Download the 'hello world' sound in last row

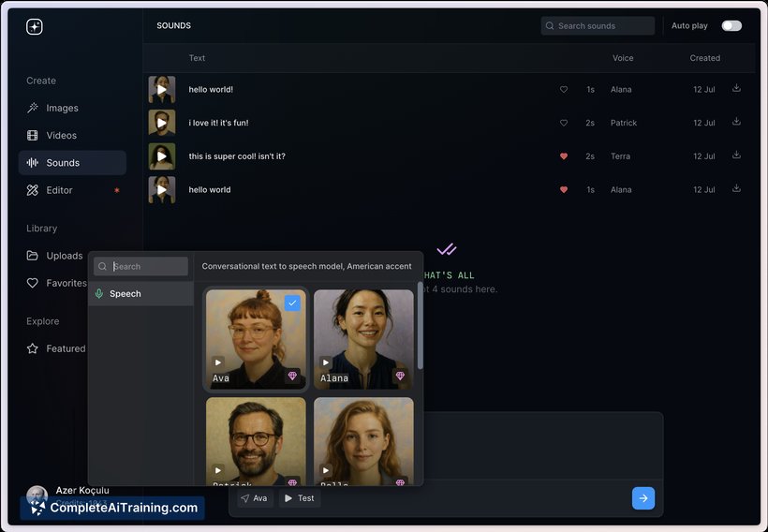[x=736, y=188]
